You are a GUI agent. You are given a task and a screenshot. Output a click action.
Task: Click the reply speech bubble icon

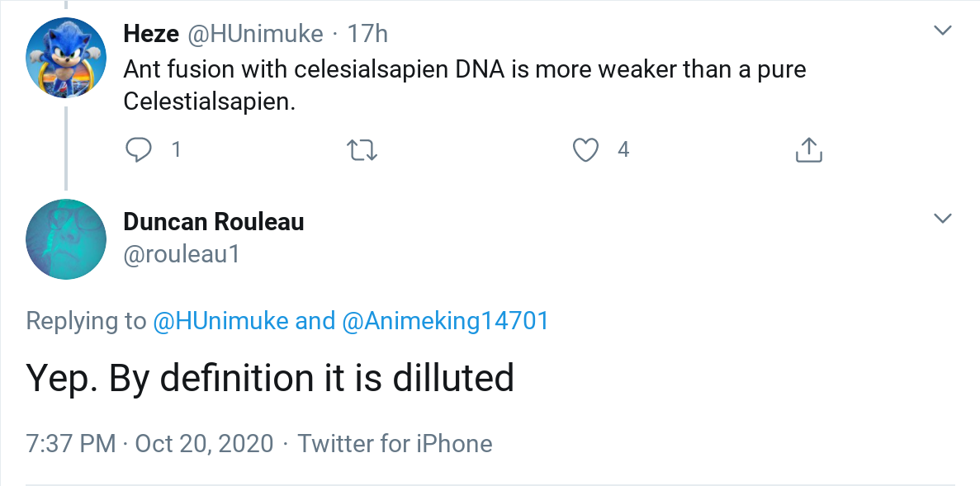tap(138, 149)
